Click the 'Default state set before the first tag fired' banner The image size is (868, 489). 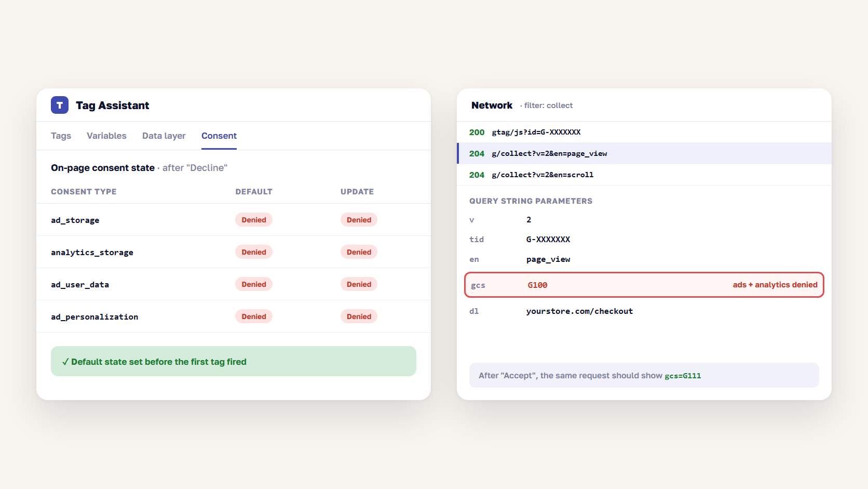pos(234,361)
